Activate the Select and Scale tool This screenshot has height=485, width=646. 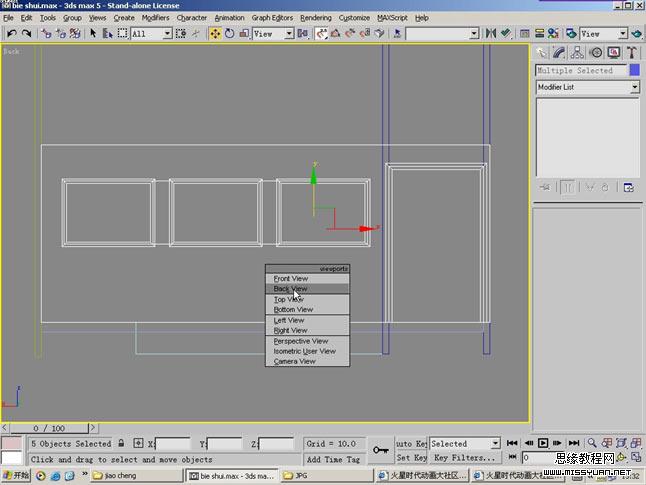coord(244,33)
